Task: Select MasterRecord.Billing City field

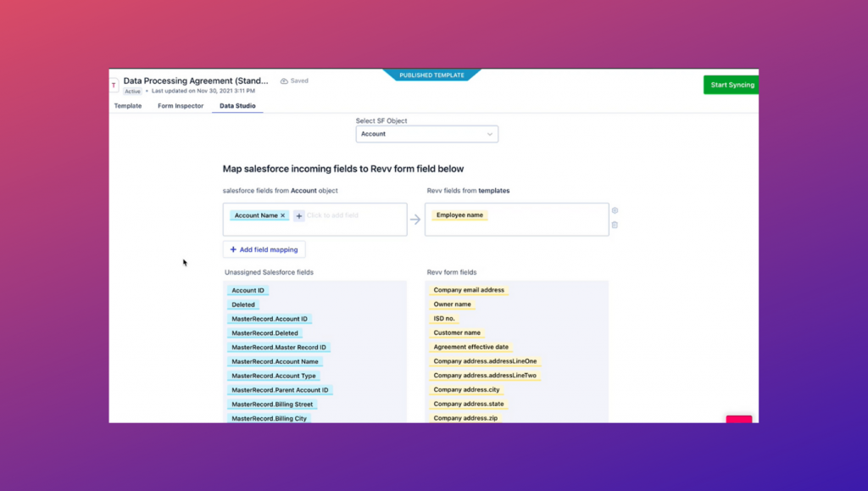Action: [269, 418]
